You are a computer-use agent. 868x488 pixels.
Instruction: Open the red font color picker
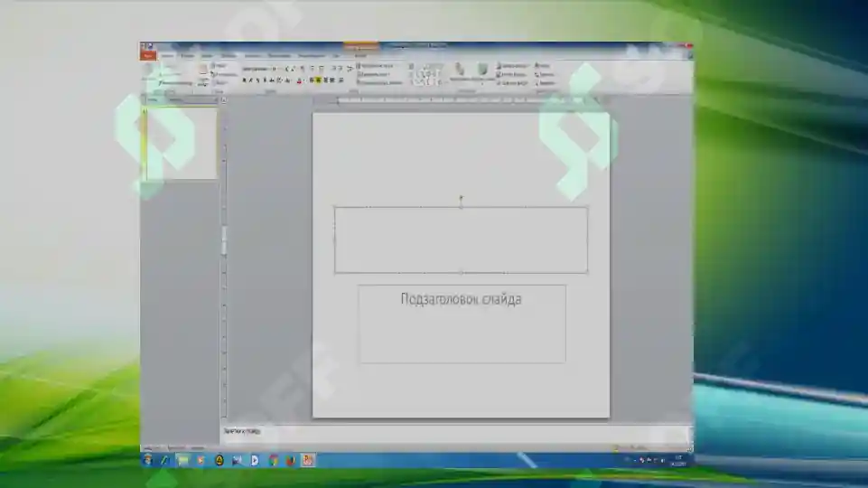tap(300, 80)
